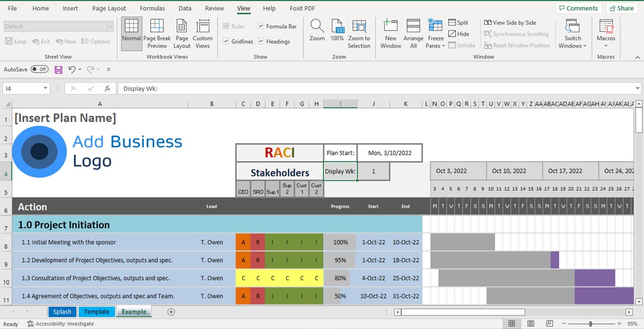The height and width of the screenshot is (329, 644).
Task: Switch to Page Layout view
Action: tap(182, 34)
